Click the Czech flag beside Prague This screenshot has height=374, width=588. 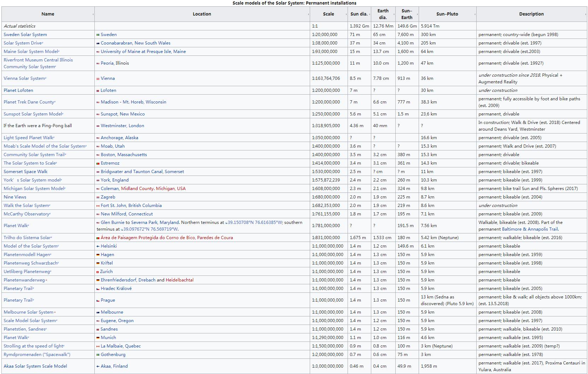point(98,300)
